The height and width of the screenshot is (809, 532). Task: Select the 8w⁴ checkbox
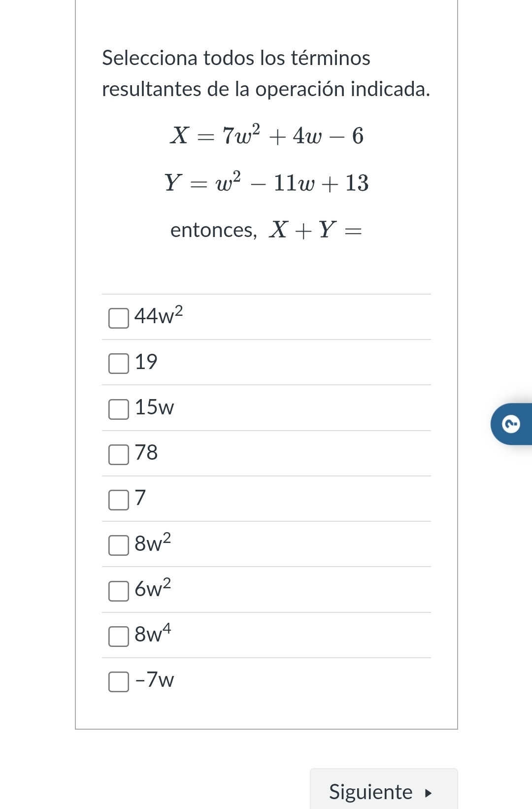tap(119, 636)
